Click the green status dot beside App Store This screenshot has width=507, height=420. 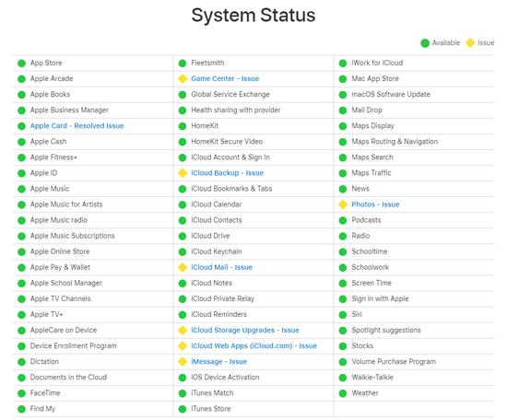tap(22, 64)
